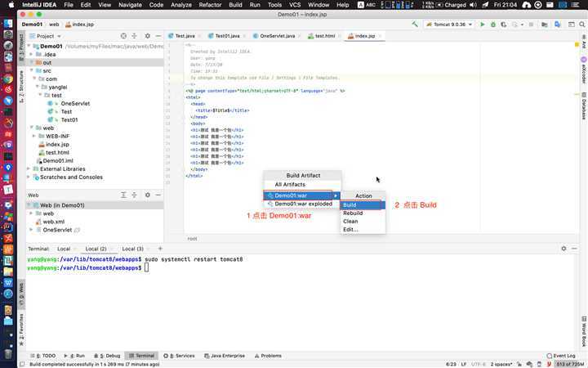Click the Database side tab
Screen dimensions: 588x368
584,107
